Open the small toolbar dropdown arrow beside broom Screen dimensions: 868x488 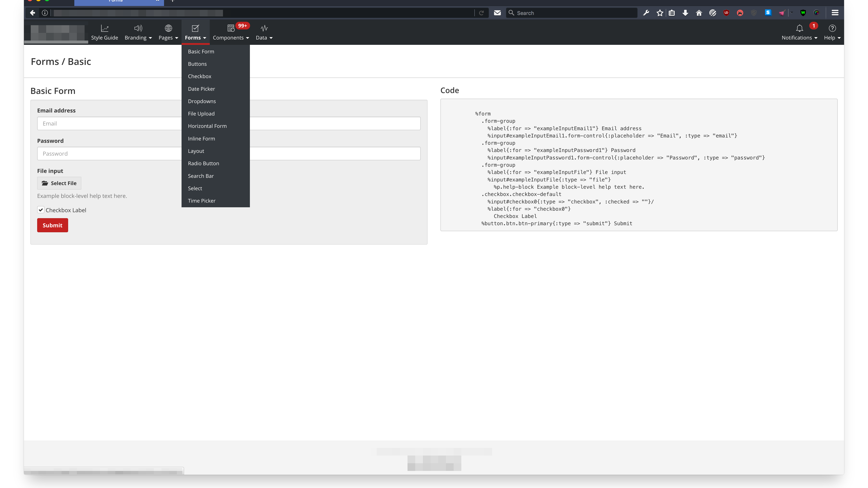pos(792,13)
